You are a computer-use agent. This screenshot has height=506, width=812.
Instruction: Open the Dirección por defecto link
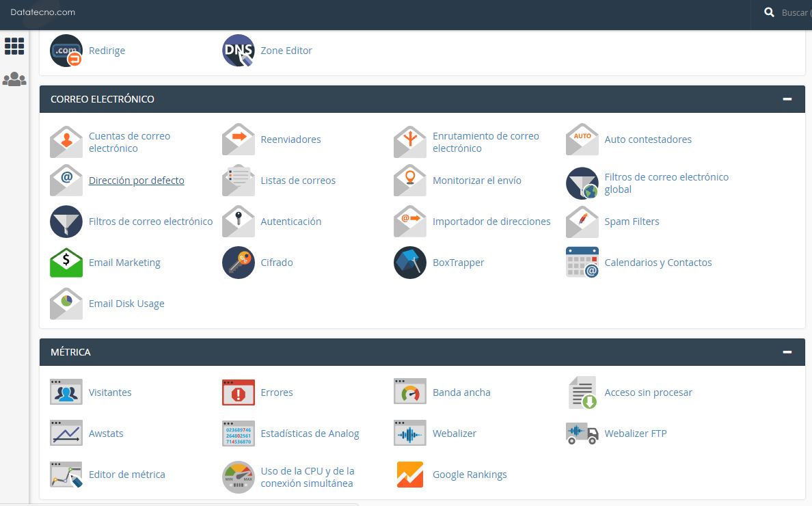pos(137,181)
